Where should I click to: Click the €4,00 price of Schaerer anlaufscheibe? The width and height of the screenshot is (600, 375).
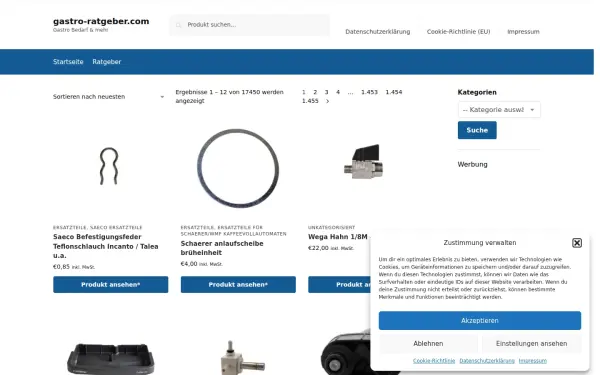pyautogui.click(x=189, y=264)
